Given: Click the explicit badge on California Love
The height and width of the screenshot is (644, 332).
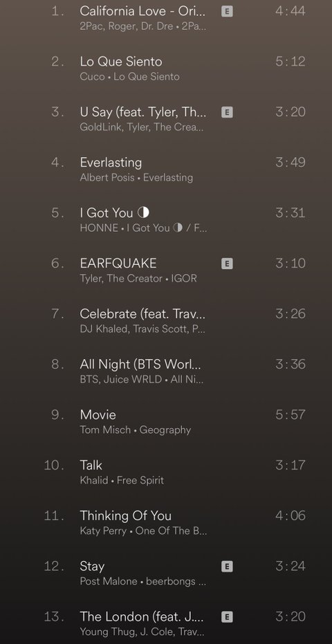Looking at the screenshot, I should (227, 11).
